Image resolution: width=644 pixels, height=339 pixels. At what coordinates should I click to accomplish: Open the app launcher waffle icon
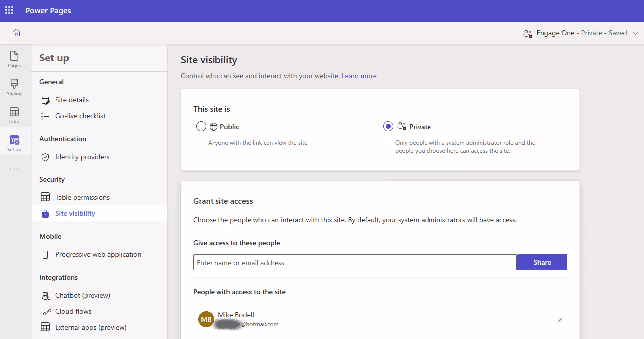[9, 10]
